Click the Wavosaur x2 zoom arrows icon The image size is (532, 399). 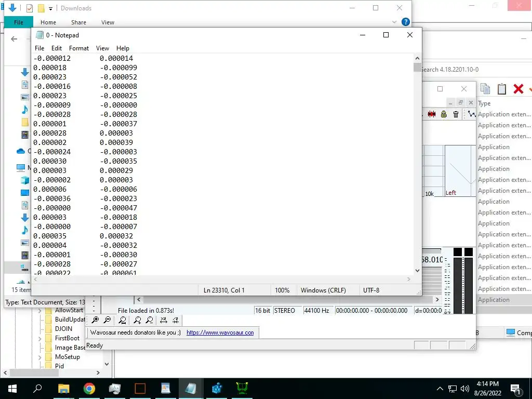point(164,320)
